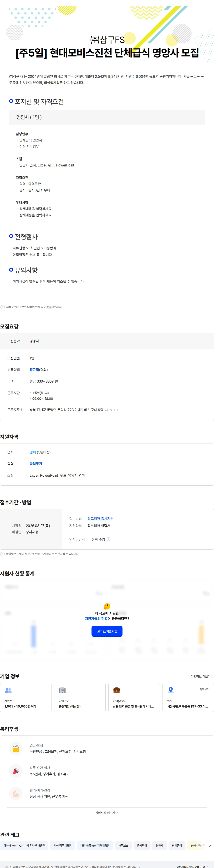Select the 외식 직무채용관 tag
214x868 pixels.
(x=63, y=845)
